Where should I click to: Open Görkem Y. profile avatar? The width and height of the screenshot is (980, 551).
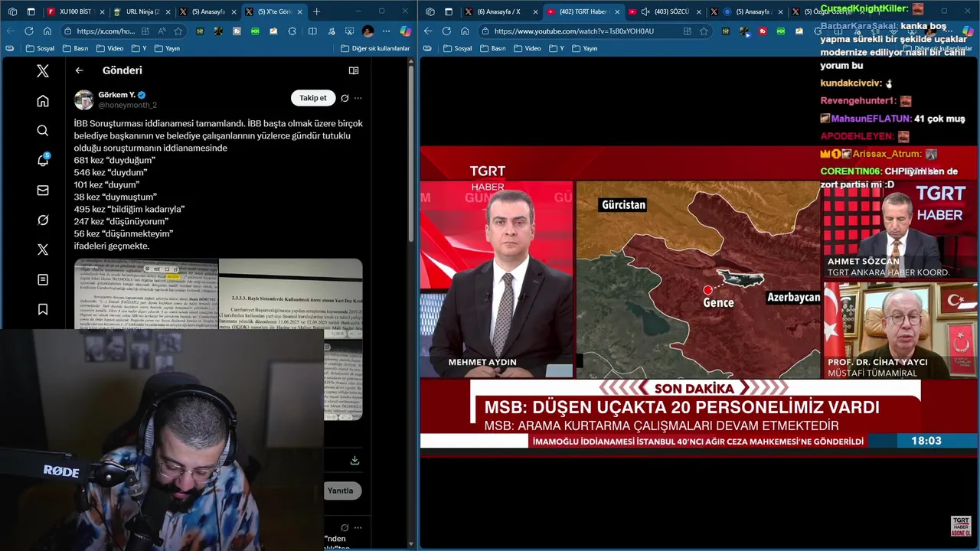(x=84, y=99)
